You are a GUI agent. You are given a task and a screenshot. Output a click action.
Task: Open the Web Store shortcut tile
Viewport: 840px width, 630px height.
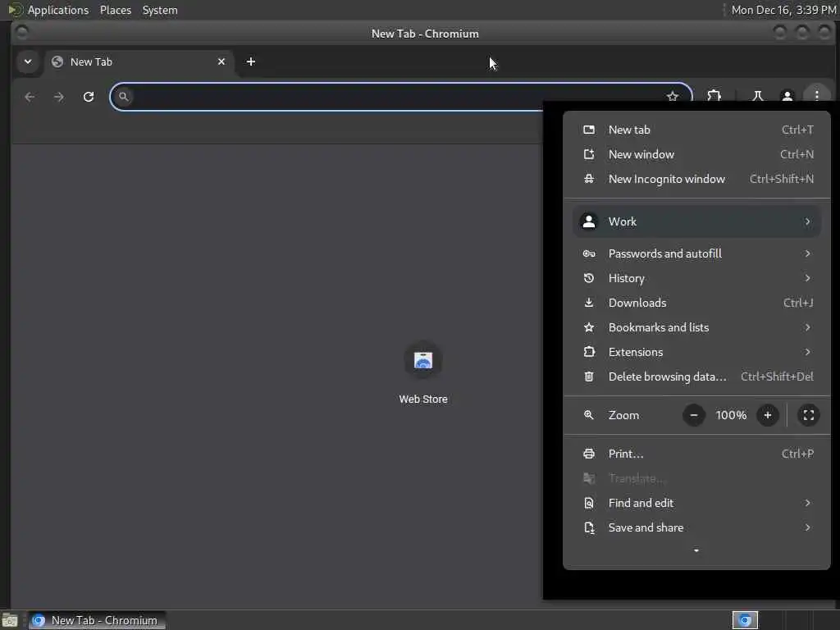(x=422, y=361)
